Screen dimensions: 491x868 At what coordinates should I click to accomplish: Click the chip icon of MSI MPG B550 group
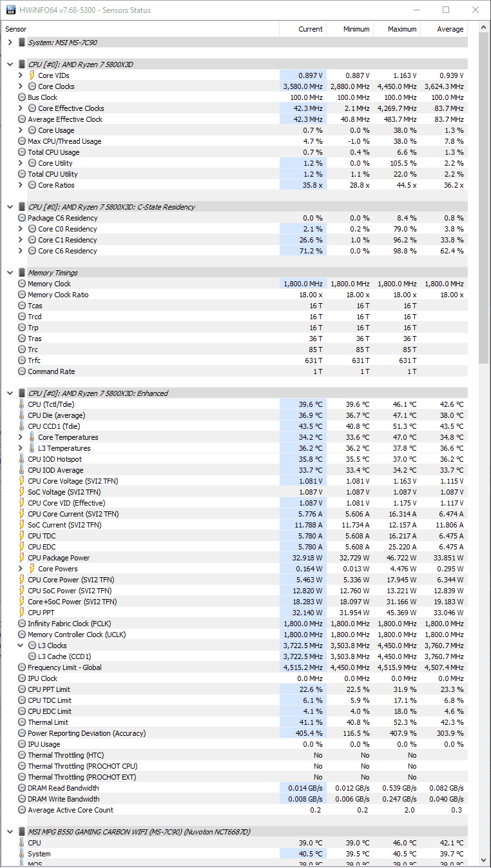pos(22,832)
